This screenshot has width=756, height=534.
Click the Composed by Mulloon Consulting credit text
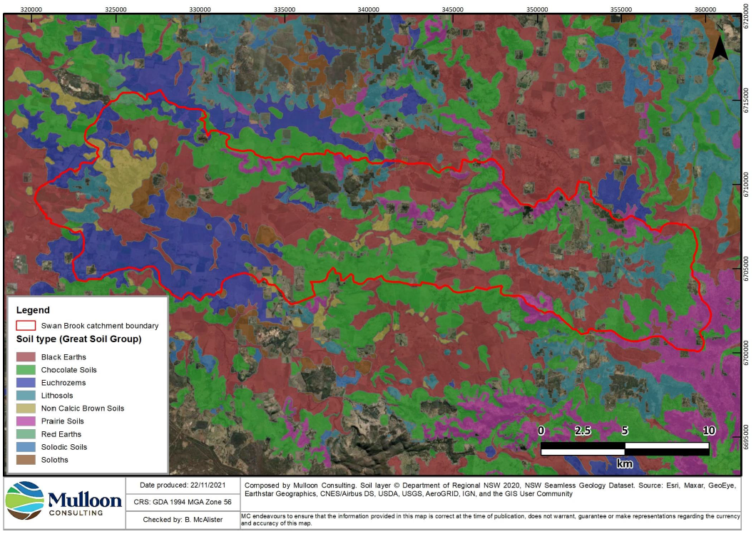point(491,490)
